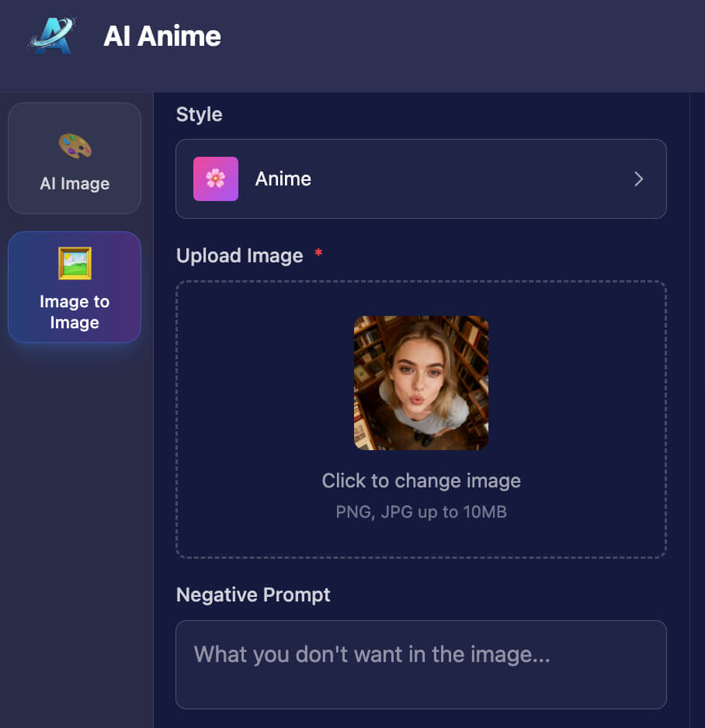The width and height of the screenshot is (705, 728).
Task: Select the Image to Image picture icon
Action: [x=74, y=263]
